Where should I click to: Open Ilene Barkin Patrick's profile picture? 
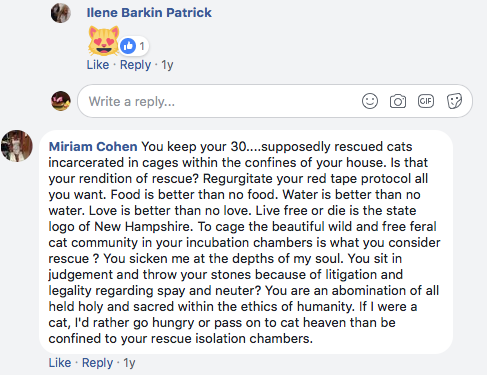point(61,13)
